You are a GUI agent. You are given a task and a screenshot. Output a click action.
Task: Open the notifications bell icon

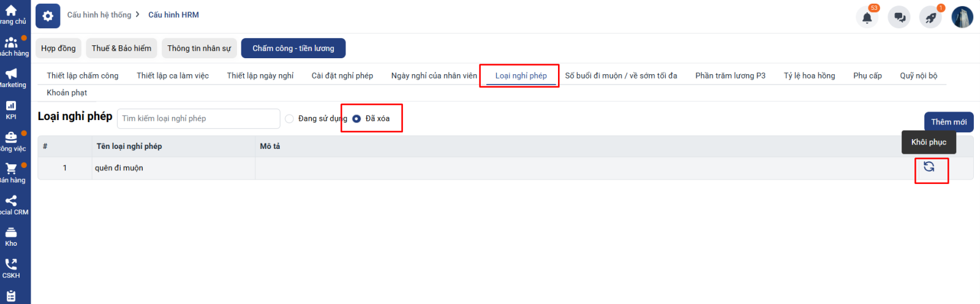867,17
